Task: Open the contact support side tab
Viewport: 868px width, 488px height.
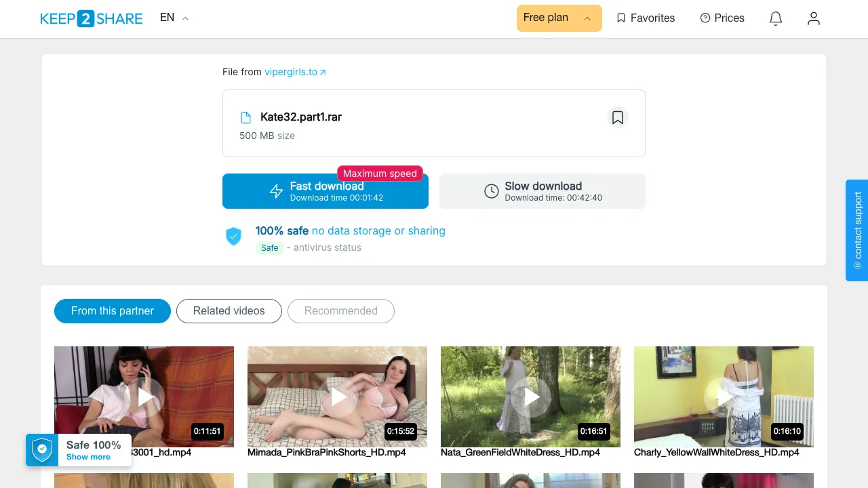Action: pos(857,230)
